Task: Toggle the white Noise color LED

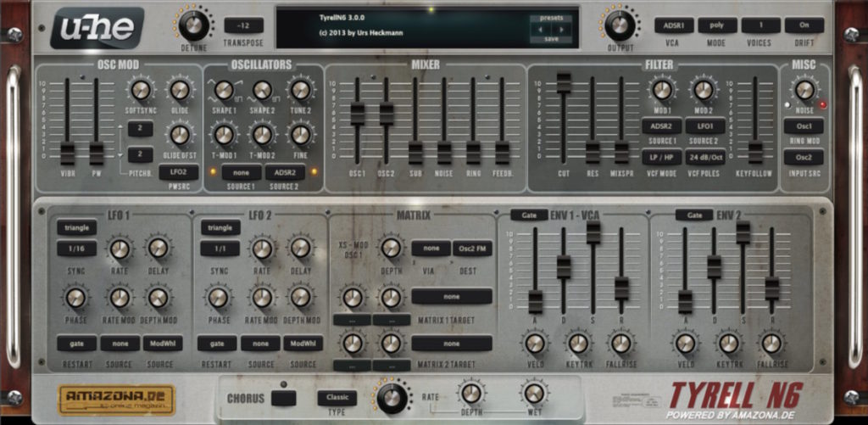Action: click(x=787, y=104)
